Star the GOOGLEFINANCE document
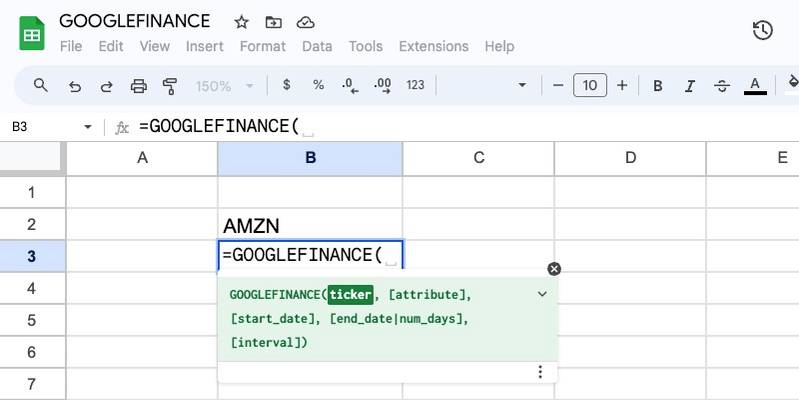Screen dimensions: 799x400 click(242, 22)
